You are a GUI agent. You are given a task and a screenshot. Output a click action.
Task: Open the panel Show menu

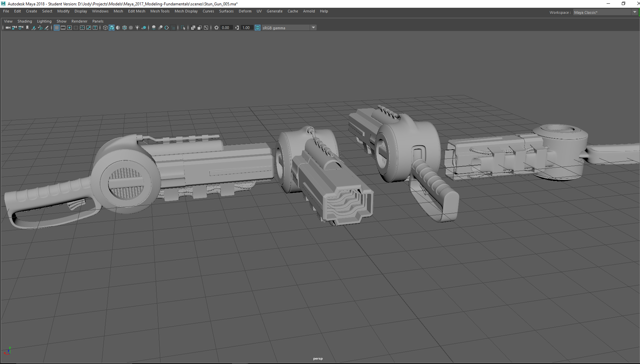pos(61,21)
